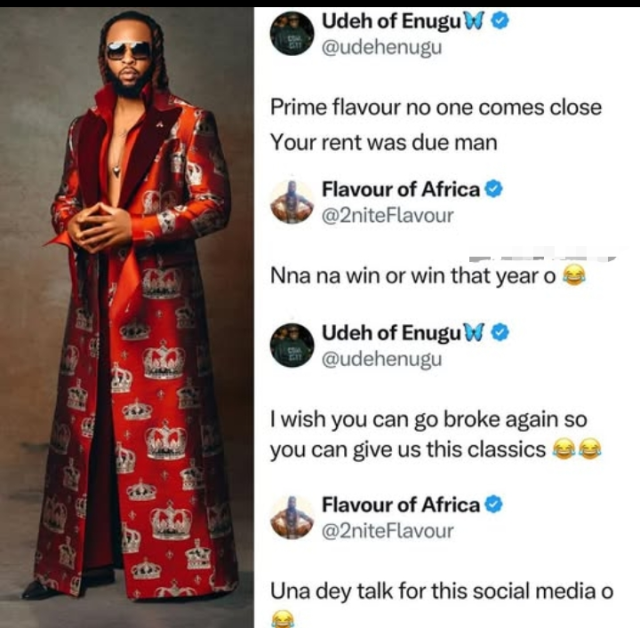The height and width of the screenshot is (628, 640).
Task: Open @udehenugu handle above "Prime flavour" tweet
Action: click(381, 45)
